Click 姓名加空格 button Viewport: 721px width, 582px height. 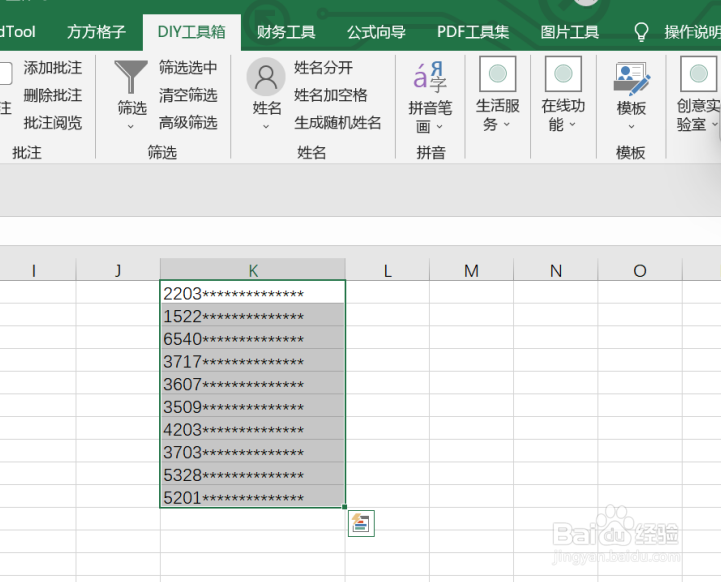pyautogui.click(x=331, y=95)
